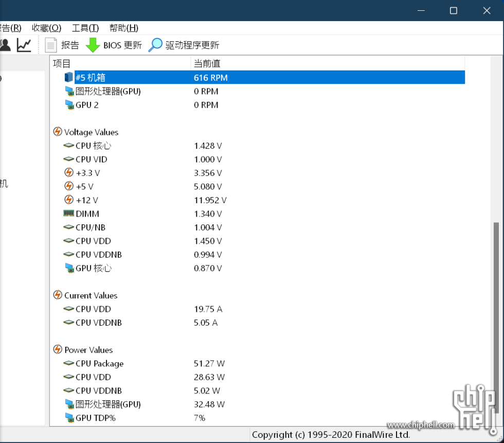504x443 pixels.
Task: Click the CPU/NB chip icon
Action: tap(69, 227)
